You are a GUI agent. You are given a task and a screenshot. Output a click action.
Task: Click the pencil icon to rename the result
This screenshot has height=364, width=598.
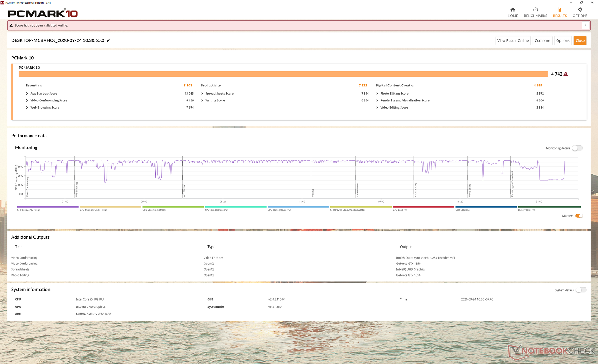pyautogui.click(x=108, y=40)
